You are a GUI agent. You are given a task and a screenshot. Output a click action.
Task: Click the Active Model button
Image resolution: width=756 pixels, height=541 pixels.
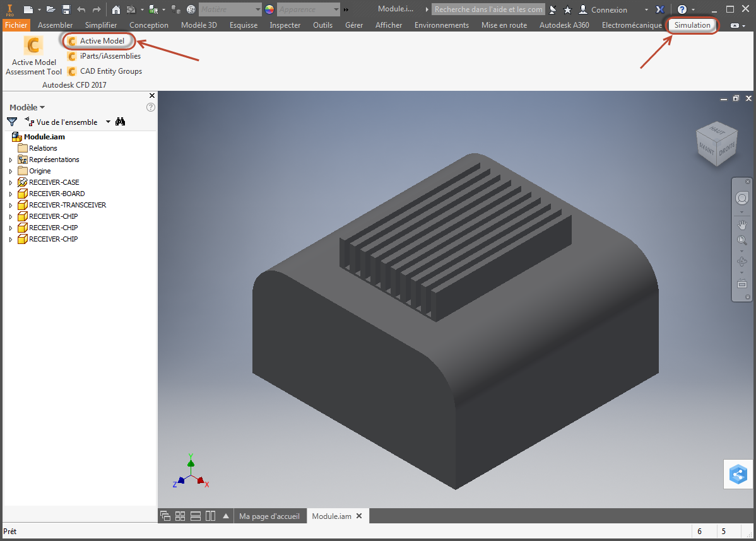tap(97, 41)
